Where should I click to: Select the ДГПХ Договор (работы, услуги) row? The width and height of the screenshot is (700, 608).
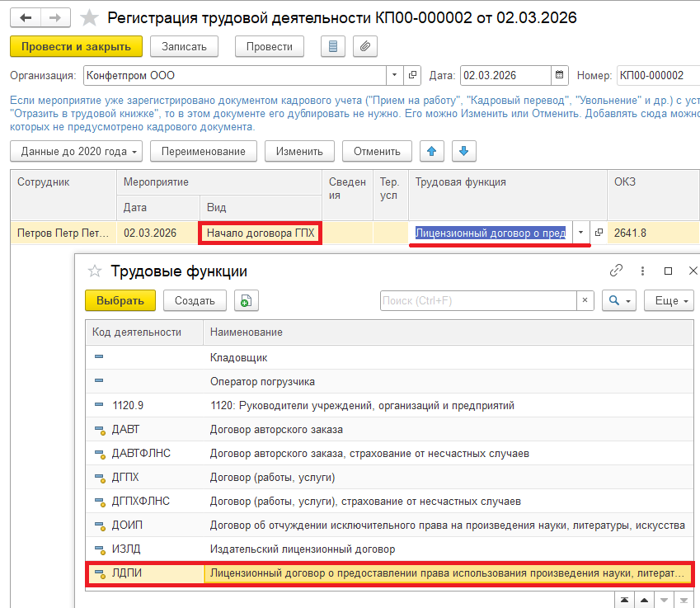coord(389,477)
